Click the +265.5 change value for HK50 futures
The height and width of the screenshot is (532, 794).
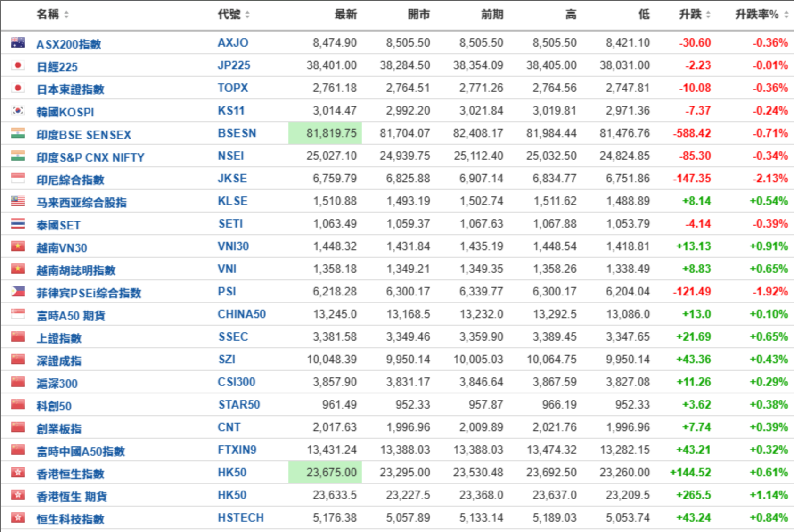[693, 495]
